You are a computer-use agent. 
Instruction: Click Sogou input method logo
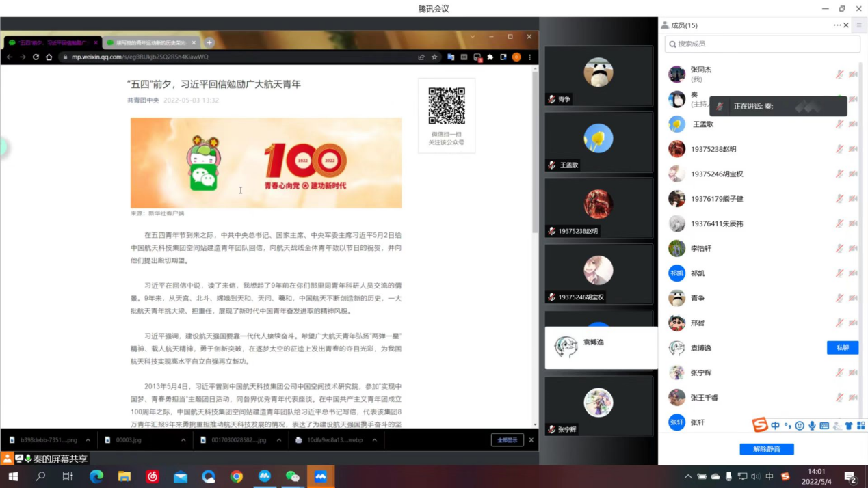click(760, 425)
